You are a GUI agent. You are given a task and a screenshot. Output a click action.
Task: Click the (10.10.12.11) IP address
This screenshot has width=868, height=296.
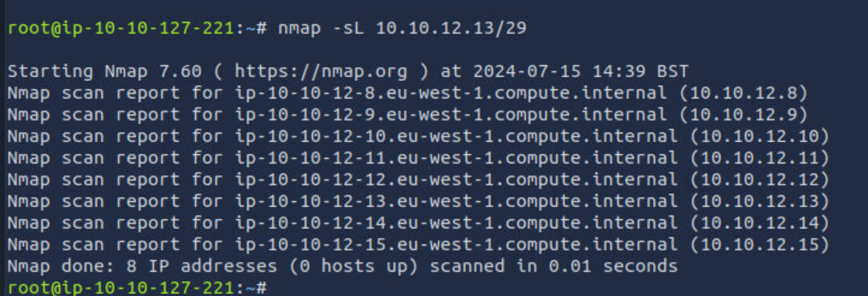[760, 159]
